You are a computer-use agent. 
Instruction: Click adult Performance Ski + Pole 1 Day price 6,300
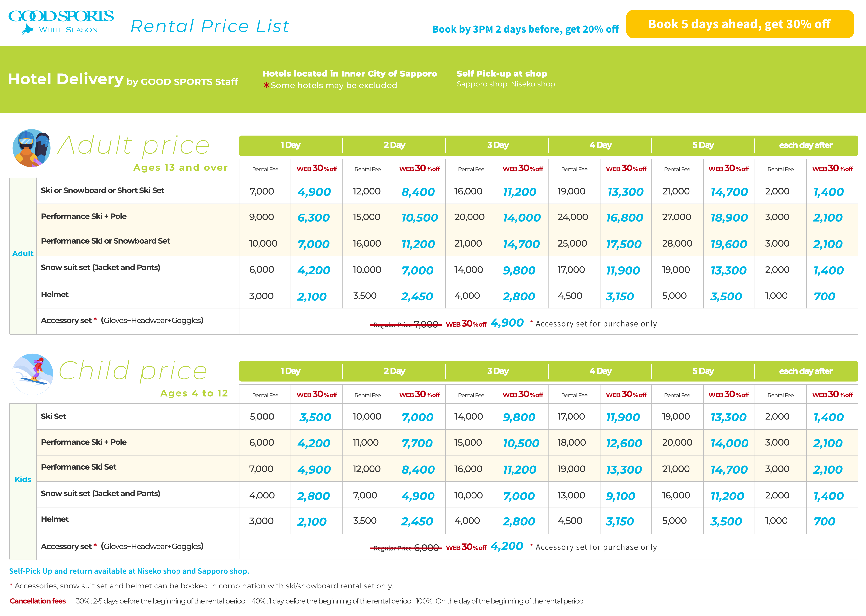coord(314,218)
